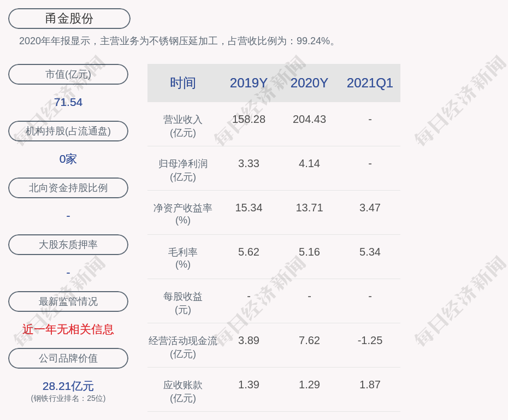
Task: Click the gross margin value 5.62
Action: click(249, 252)
